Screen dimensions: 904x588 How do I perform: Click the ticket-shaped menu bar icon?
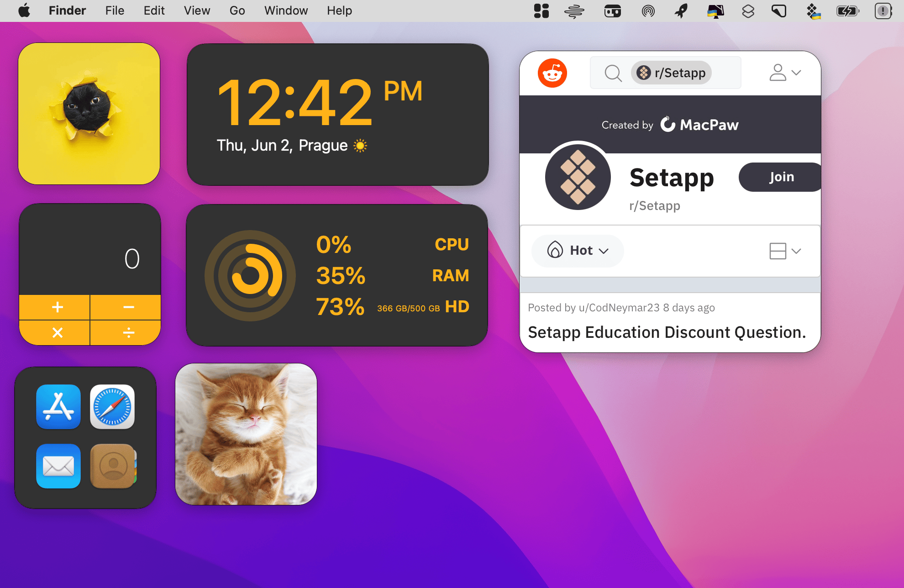(x=612, y=10)
